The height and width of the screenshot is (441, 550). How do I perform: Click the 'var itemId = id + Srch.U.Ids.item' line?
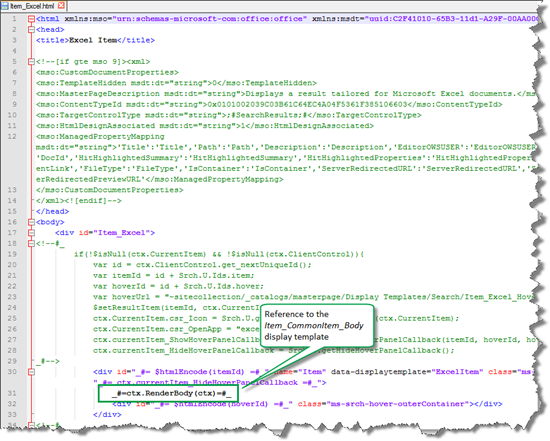pyautogui.click(x=174, y=276)
